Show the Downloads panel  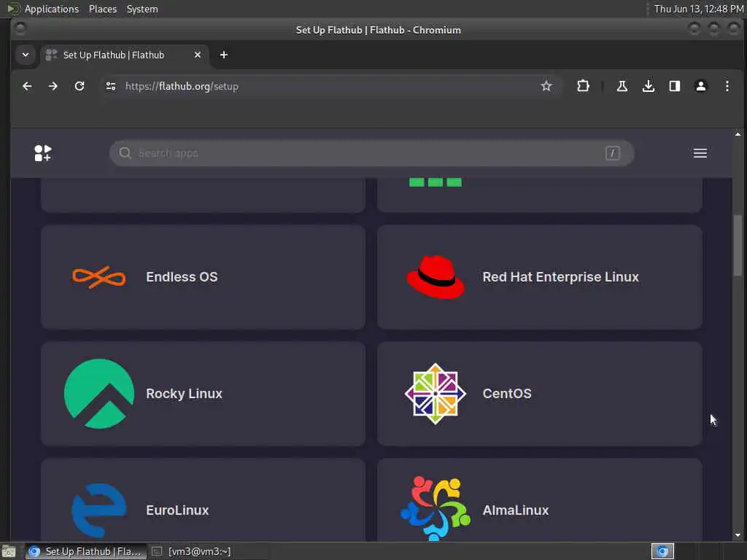pos(649,86)
